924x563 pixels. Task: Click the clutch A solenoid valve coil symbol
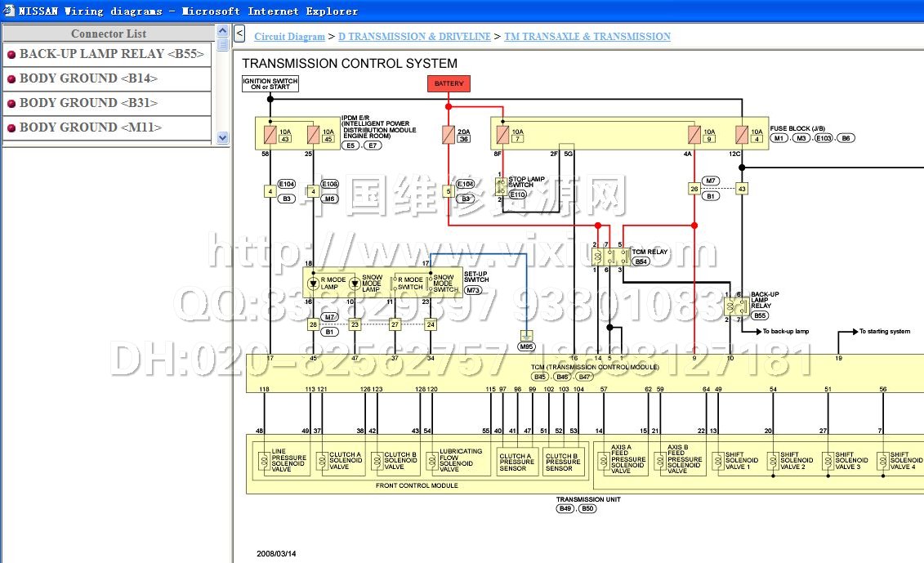pyautogui.click(x=322, y=461)
